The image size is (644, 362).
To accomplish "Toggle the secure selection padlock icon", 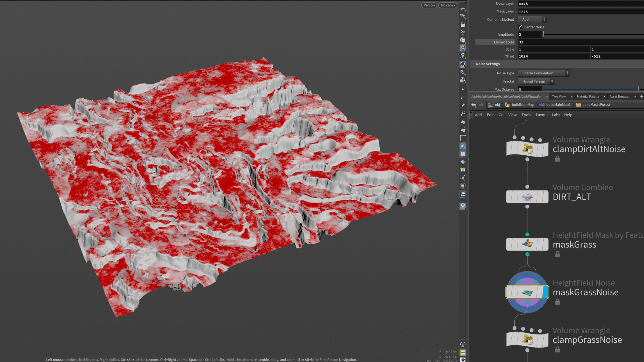I will 463,25.
